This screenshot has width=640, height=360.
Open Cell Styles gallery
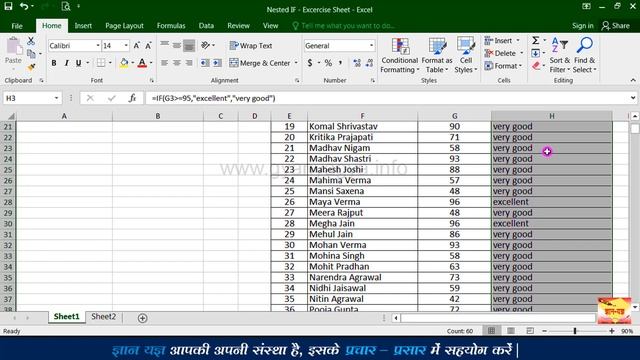pyautogui.click(x=466, y=56)
